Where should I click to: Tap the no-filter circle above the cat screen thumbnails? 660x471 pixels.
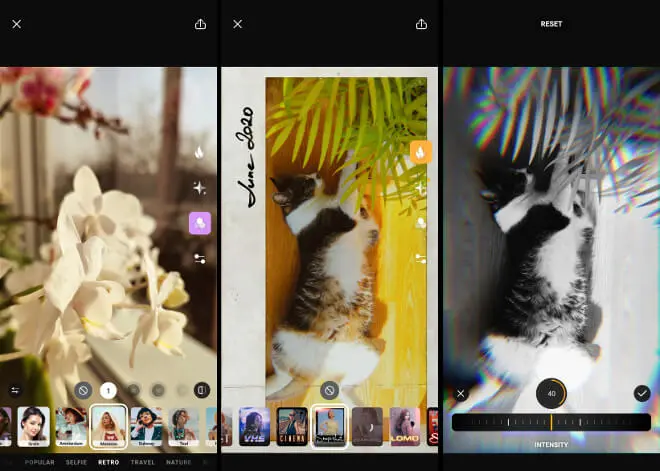click(329, 390)
